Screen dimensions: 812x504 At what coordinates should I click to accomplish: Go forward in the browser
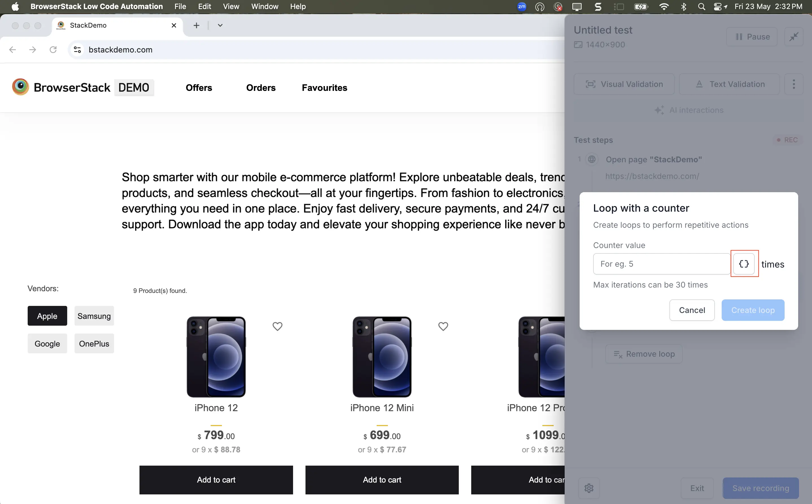(33, 50)
